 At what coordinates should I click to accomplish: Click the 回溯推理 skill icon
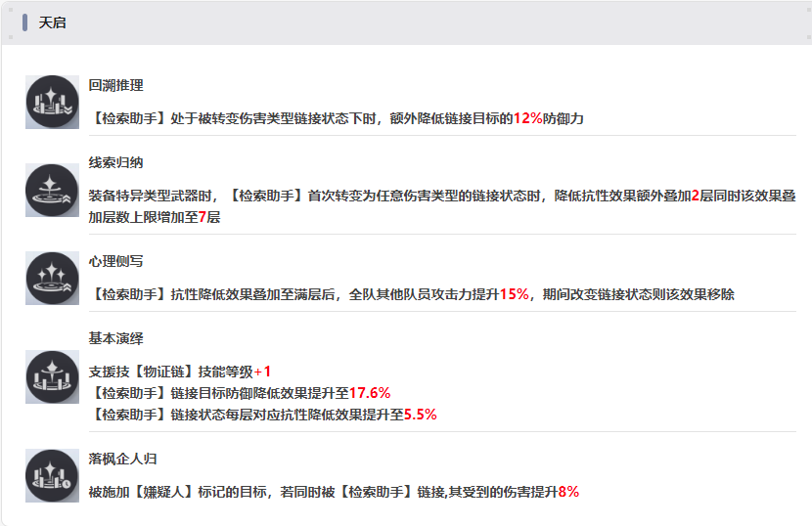[52, 102]
